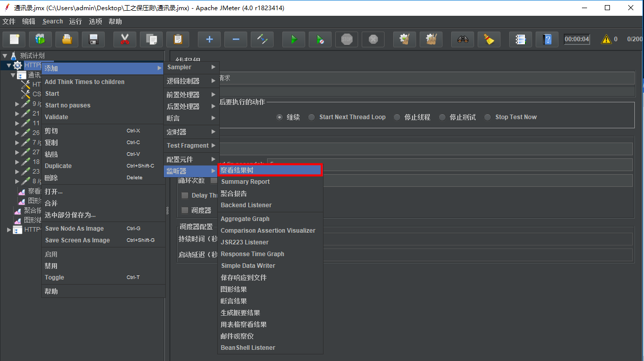Click the minus Collapse All toolbar icon
Screen dimensions: 644x361
tap(236, 39)
